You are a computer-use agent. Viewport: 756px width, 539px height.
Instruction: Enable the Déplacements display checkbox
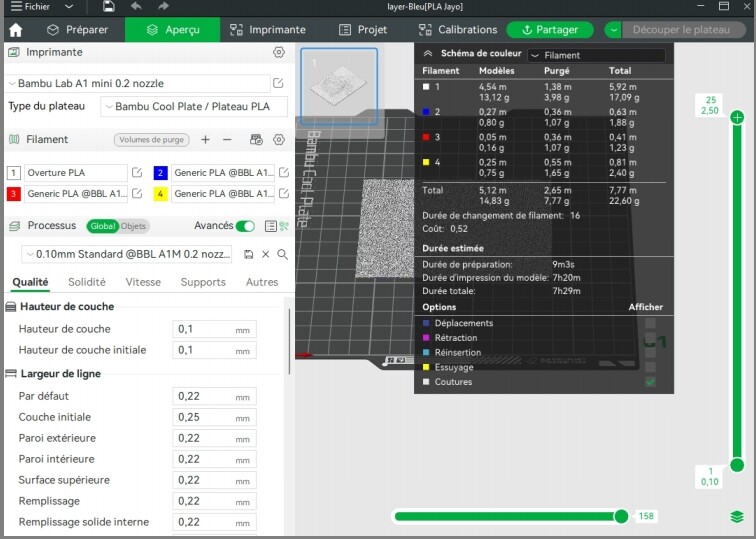click(651, 323)
